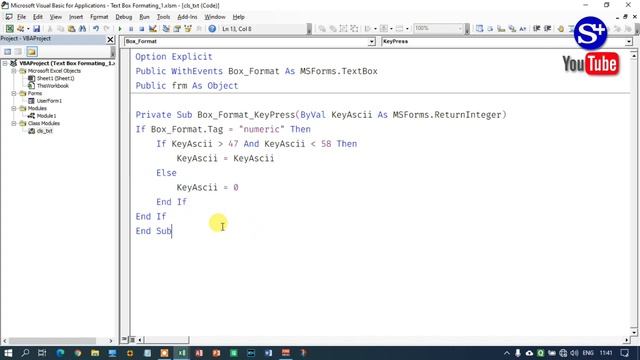Toggle Folders icon in Project pane
The height and width of the screenshot is (360, 640).
(x=32, y=51)
